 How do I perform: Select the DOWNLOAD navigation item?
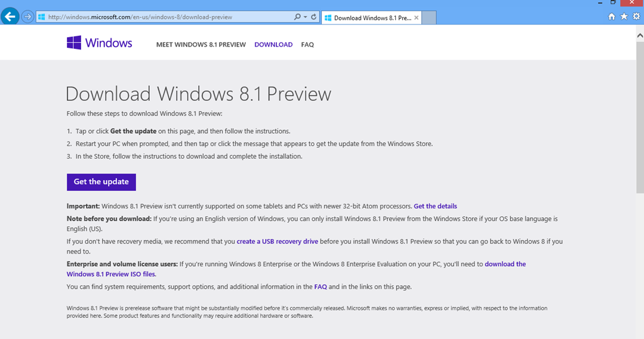tap(273, 44)
